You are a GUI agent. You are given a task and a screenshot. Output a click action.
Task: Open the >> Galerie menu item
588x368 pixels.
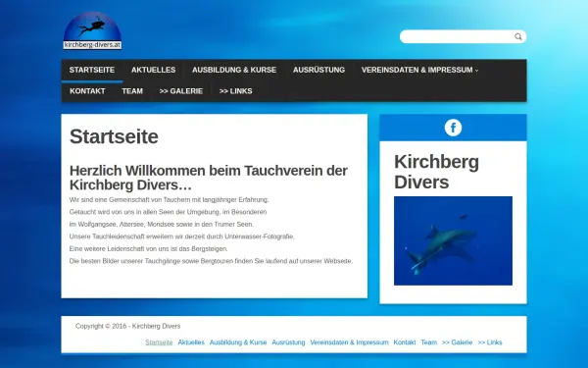point(180,91)
